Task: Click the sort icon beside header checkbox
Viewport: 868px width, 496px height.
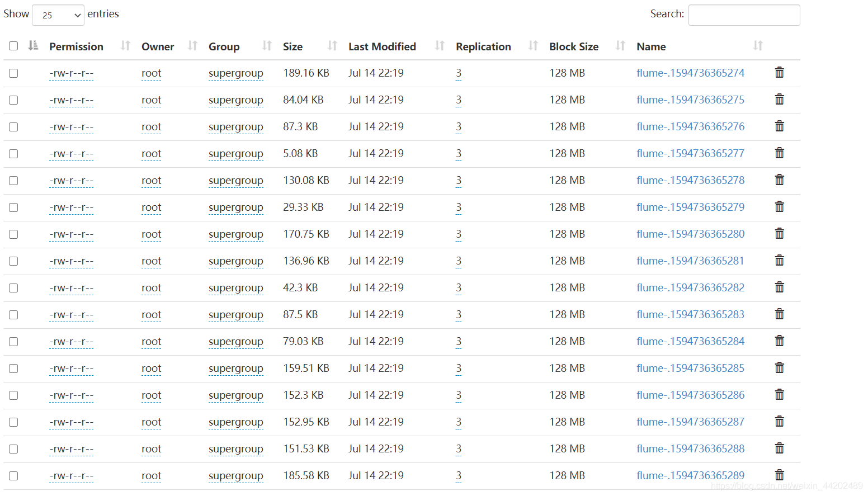Action: coord(33,46)
